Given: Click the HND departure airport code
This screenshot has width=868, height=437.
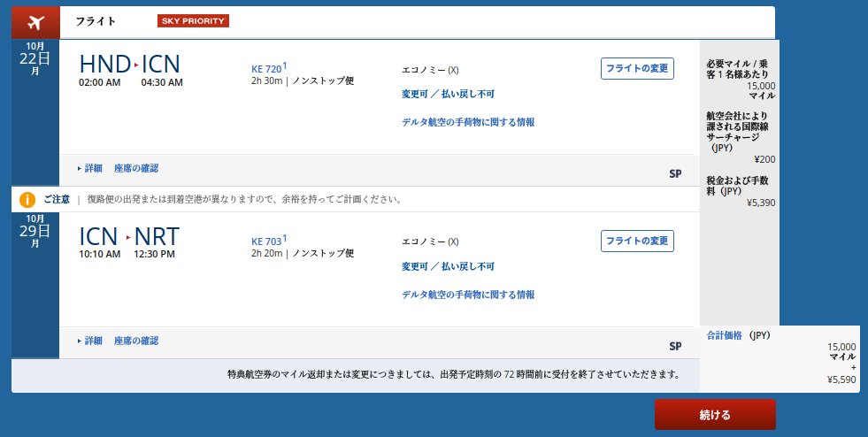Looking at the screenshot, I should 105,65.
